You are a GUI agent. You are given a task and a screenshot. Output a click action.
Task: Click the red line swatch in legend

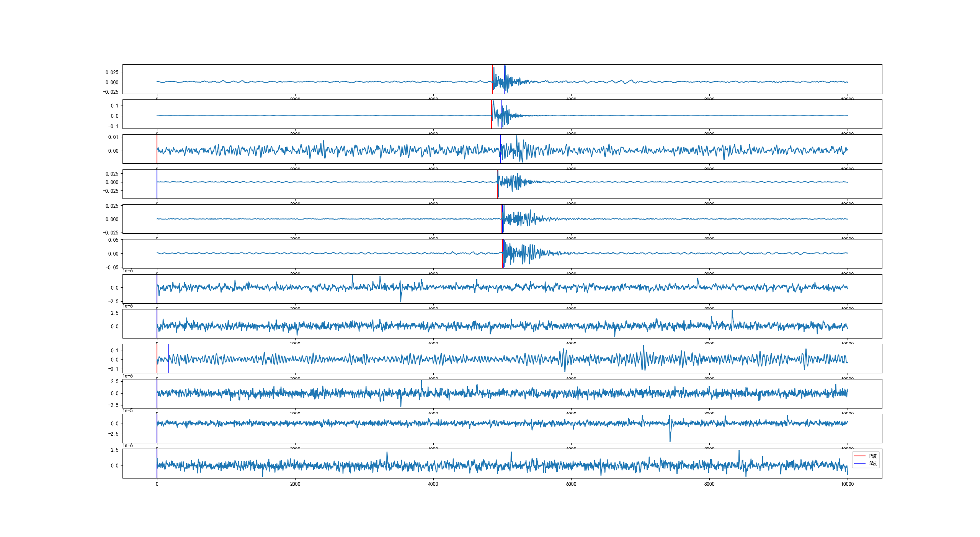[860, 456]
